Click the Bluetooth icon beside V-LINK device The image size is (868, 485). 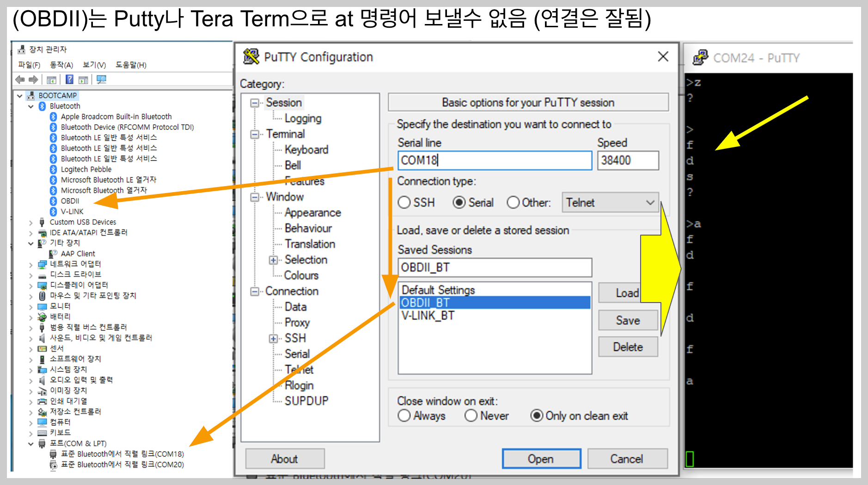[54, 212]
